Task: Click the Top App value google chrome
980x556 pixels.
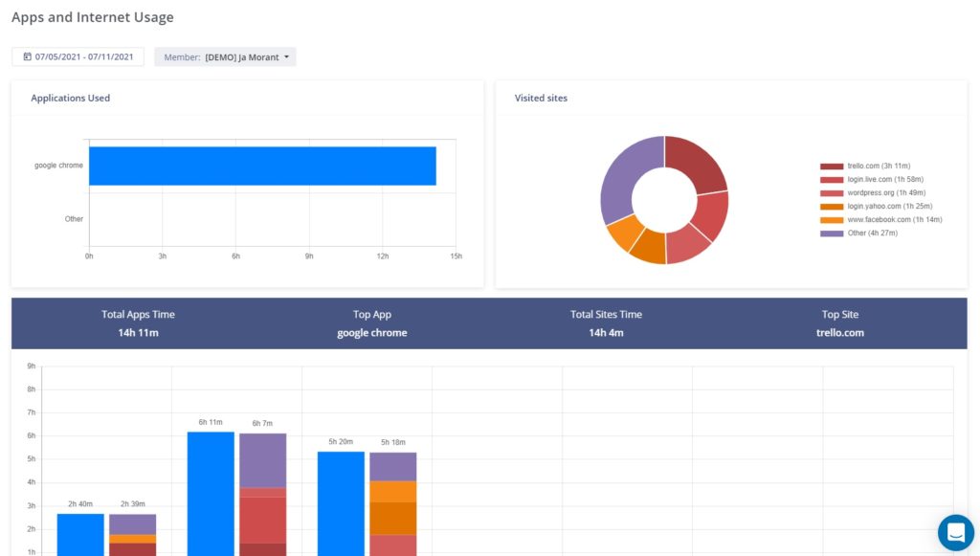Action: click(x=372, y=333)
